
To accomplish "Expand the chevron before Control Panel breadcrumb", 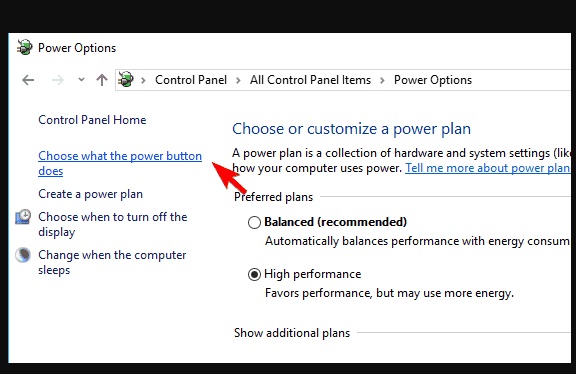I will 143,80.
